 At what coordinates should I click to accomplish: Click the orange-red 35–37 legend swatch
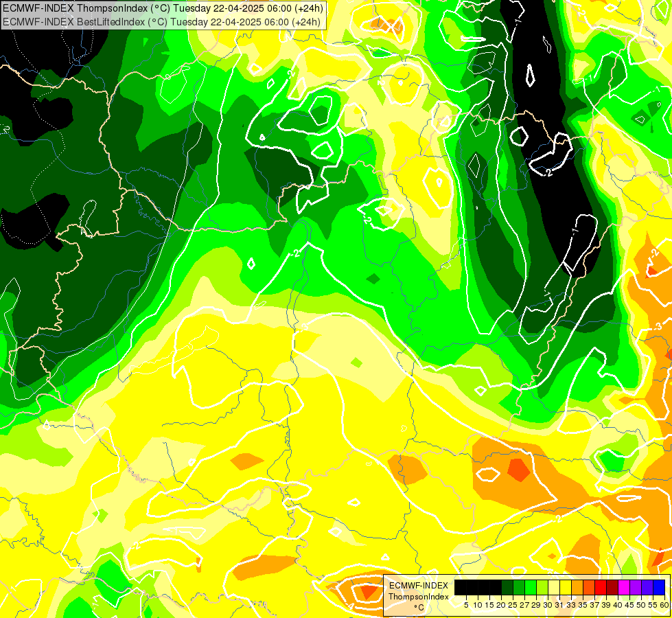pyautogui.click(x=589, y=587)
